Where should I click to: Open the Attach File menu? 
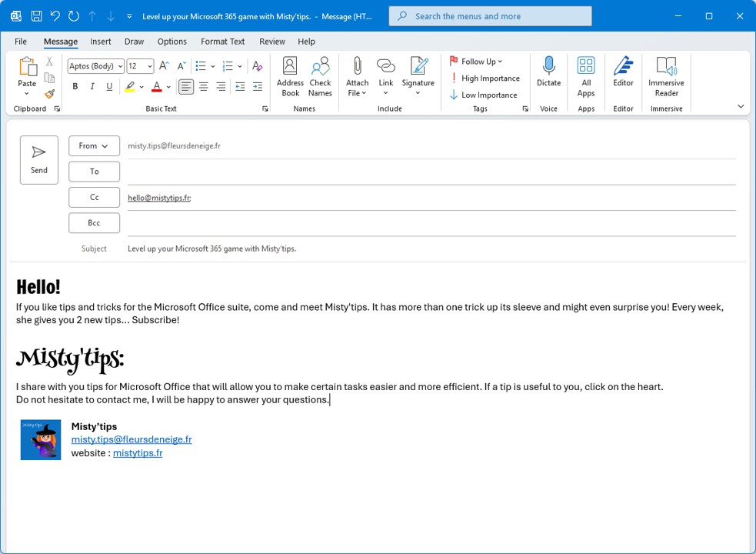(x=357, y=77)
